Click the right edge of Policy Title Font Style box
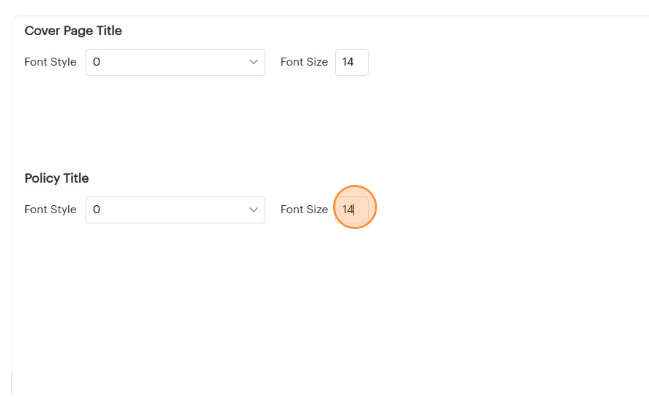This screenshot has height=410, width=649. (262, 209)
